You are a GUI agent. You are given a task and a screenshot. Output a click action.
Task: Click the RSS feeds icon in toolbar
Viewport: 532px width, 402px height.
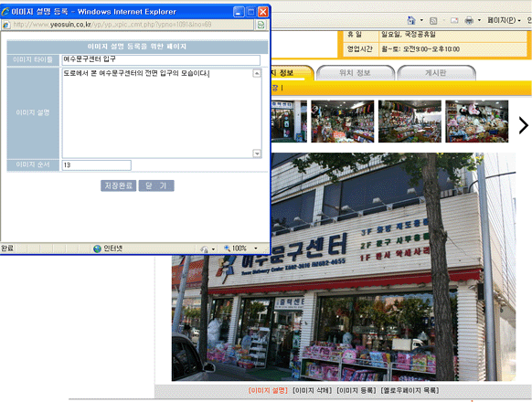(433, 21)
